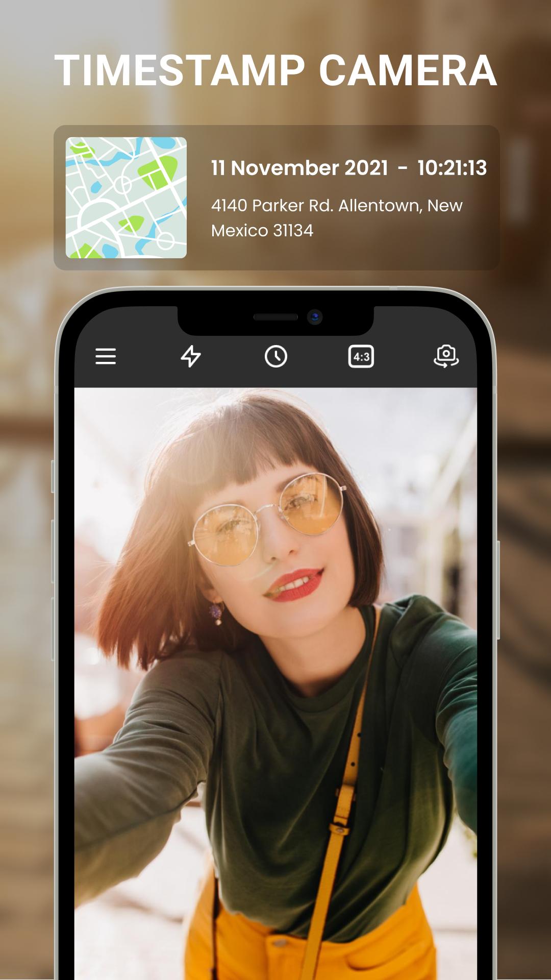
Task: Select the date text 11 November 2021
Action: [299, 168]
